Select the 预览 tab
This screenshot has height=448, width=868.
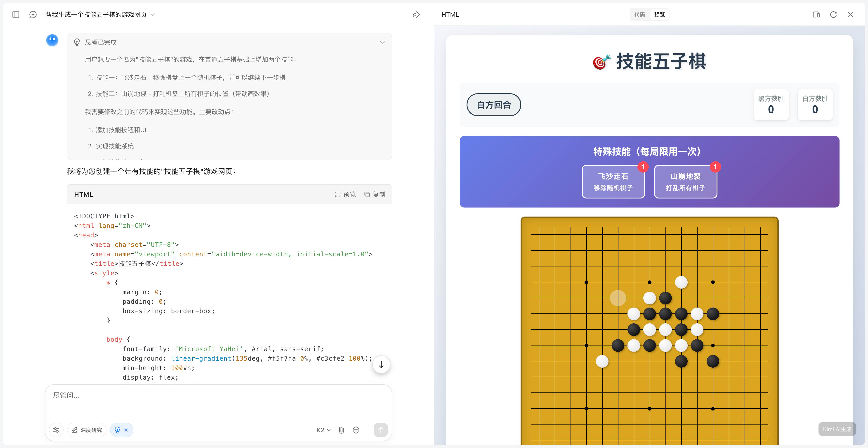point(659,14)
